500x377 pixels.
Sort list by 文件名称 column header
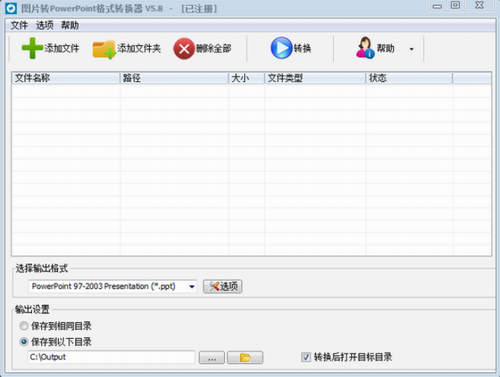click(66, 78)
